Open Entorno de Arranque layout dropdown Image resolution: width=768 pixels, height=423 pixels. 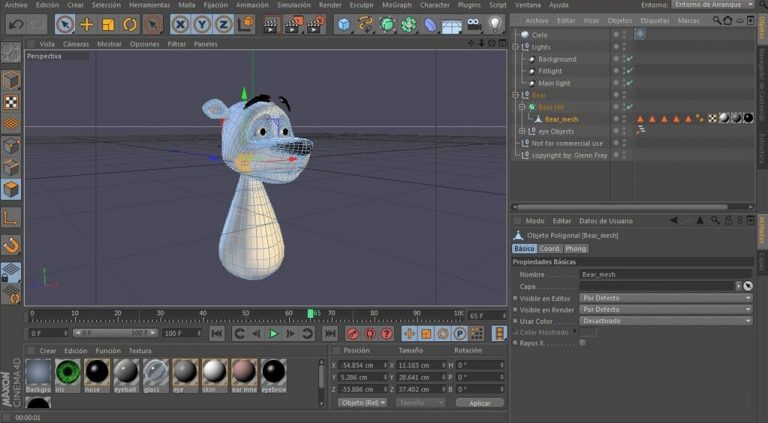(x=713, y=4)
